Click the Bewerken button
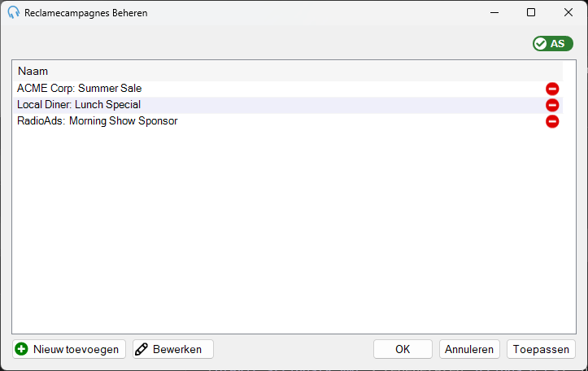This screenshot has height=371, width=588. coord(173,349)
